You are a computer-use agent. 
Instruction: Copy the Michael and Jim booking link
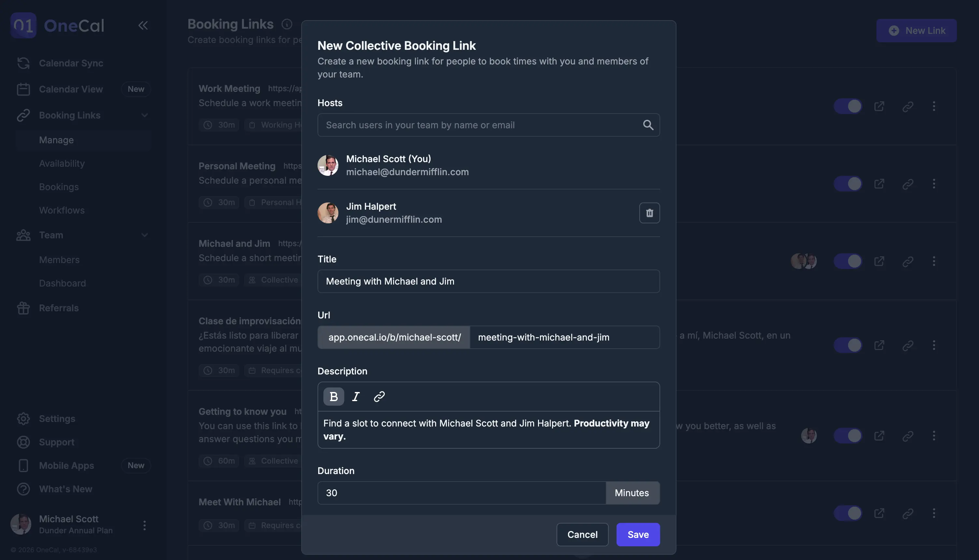pos(908,261)
